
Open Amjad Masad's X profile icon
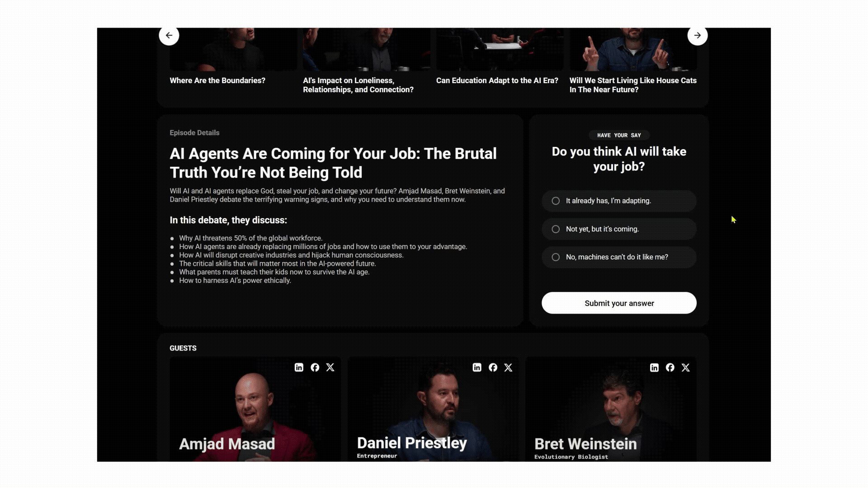(330, 367)
